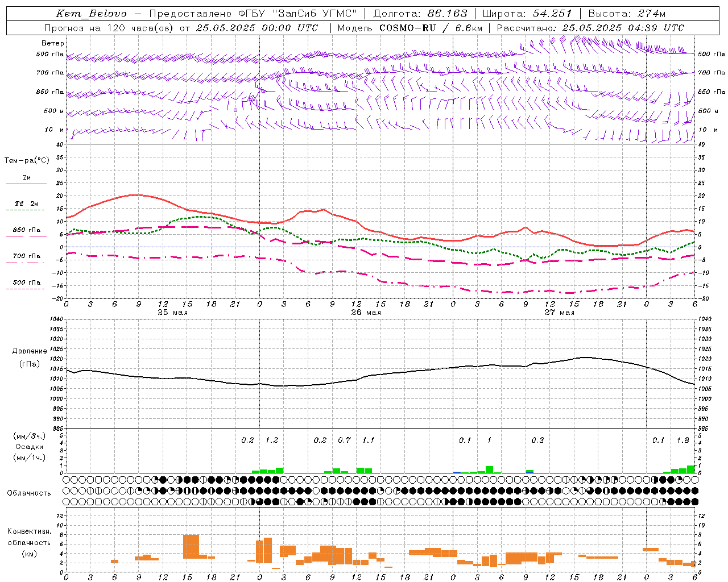Click the '26 мая' date label
The image size is (728, 582).
coord(366,313)
